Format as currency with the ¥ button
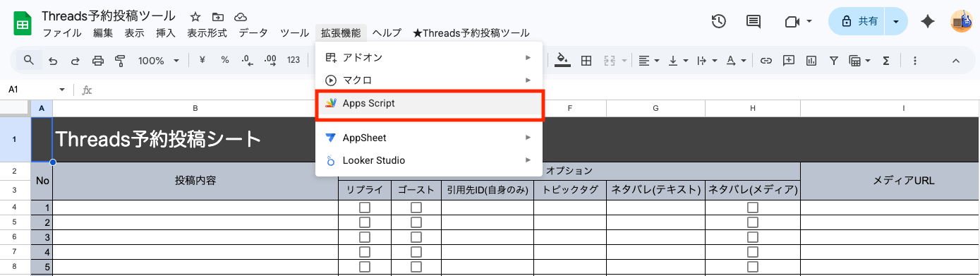 pyautogui.click(x=202, y=60)
